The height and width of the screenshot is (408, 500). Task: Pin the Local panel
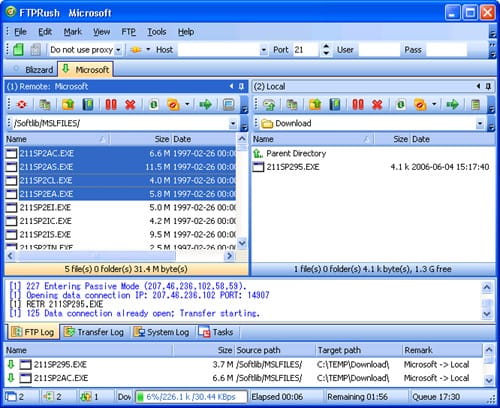coord(488,87)
